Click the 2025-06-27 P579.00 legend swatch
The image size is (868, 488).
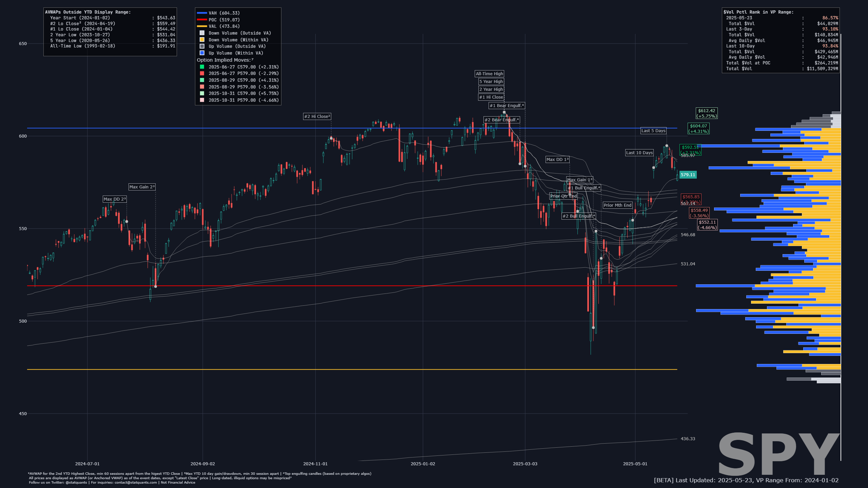tap(202, 74)
